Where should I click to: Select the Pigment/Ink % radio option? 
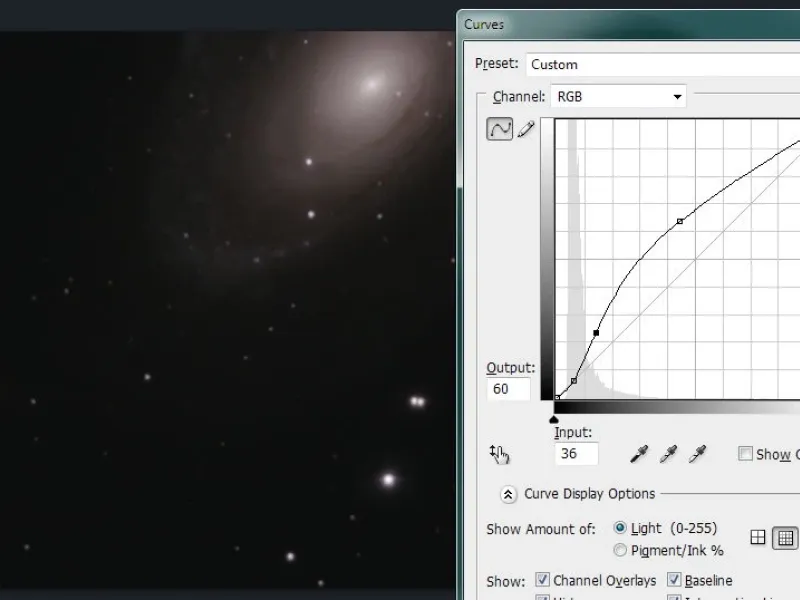click(x=621, y=550)
